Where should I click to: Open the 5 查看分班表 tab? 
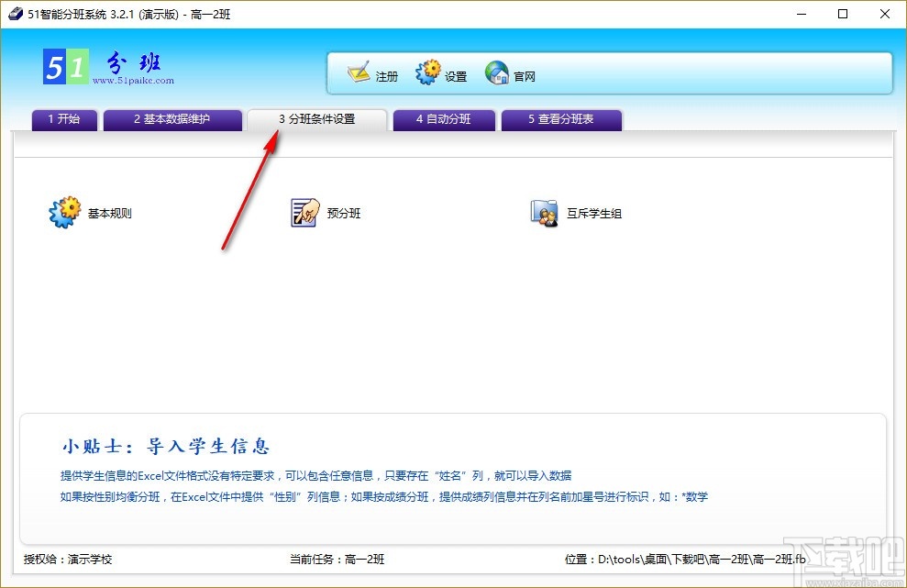click(x=561, y=119)
